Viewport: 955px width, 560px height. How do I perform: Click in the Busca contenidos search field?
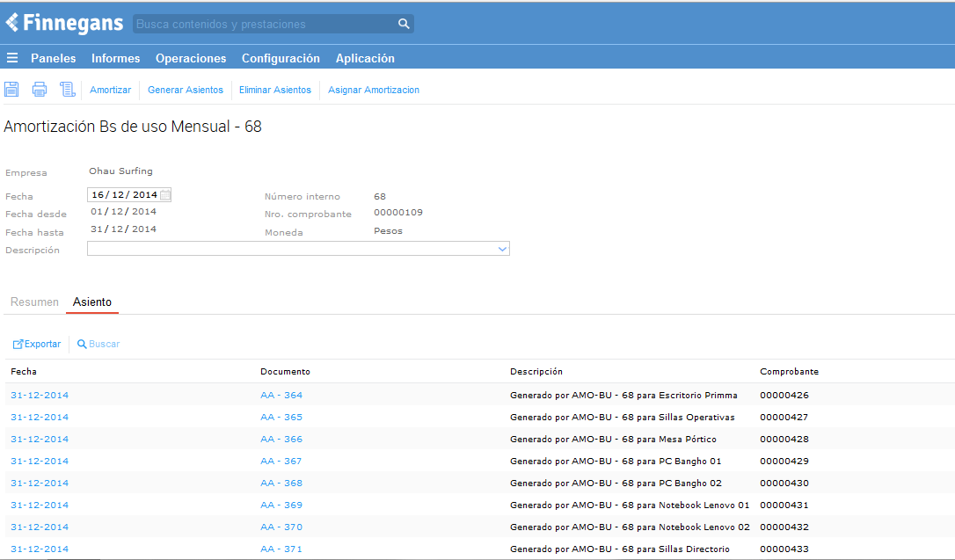click(x=264, y=24)
